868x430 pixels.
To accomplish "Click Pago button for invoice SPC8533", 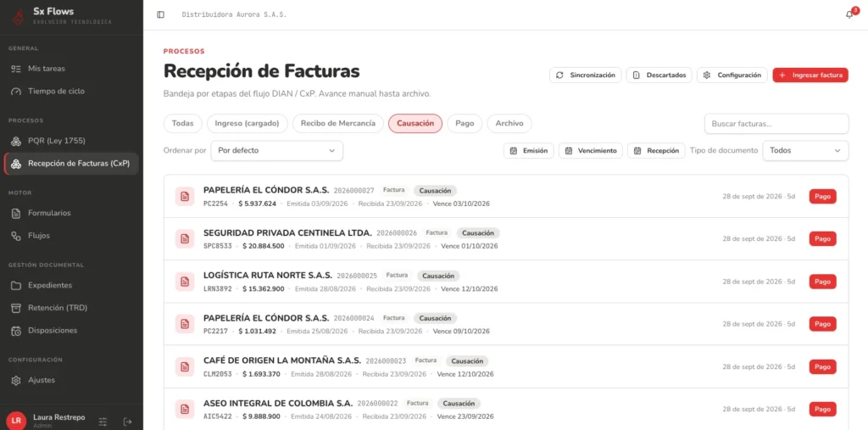I will pyautogui.click(x=822, y=239).
